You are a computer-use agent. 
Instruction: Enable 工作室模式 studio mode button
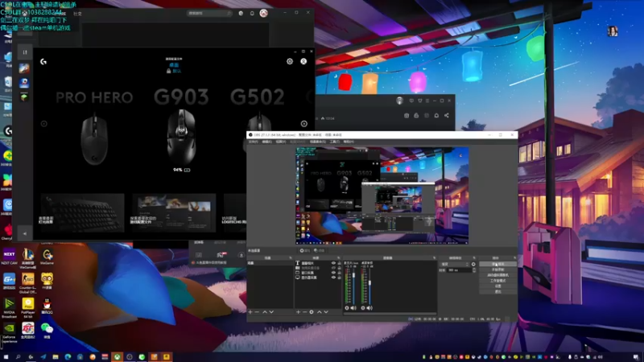pyautogui.click(x=497, y=281)
